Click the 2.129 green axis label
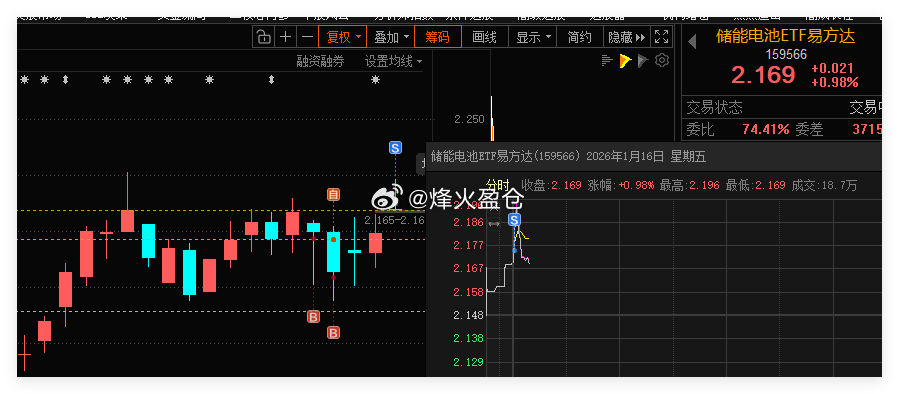The height and width of the screenshot is (394, 899). click(x=468, y=362)
